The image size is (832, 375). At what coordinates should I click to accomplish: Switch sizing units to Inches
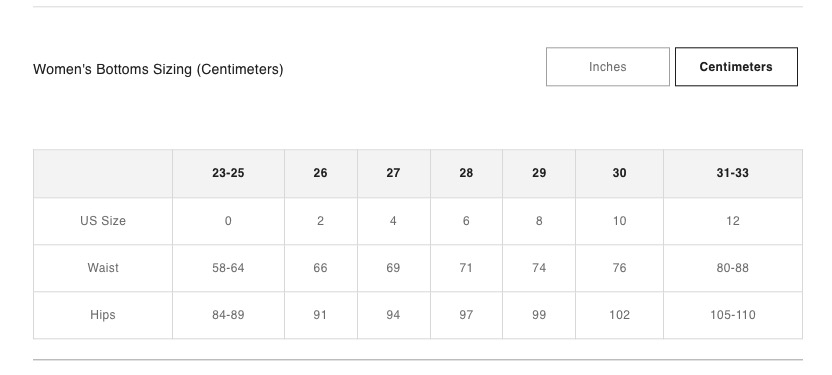pyautogui.click(x=608, y=67)
